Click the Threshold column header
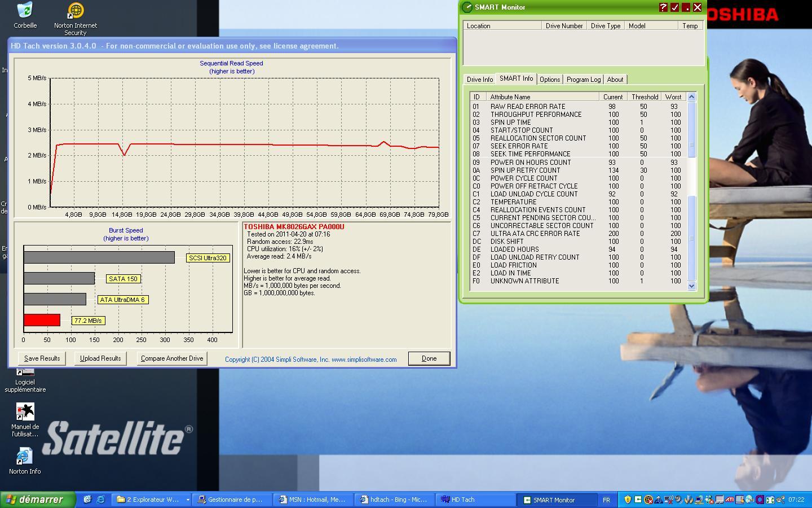This screenshot has height=508, width=812. (x=645, y=97)
